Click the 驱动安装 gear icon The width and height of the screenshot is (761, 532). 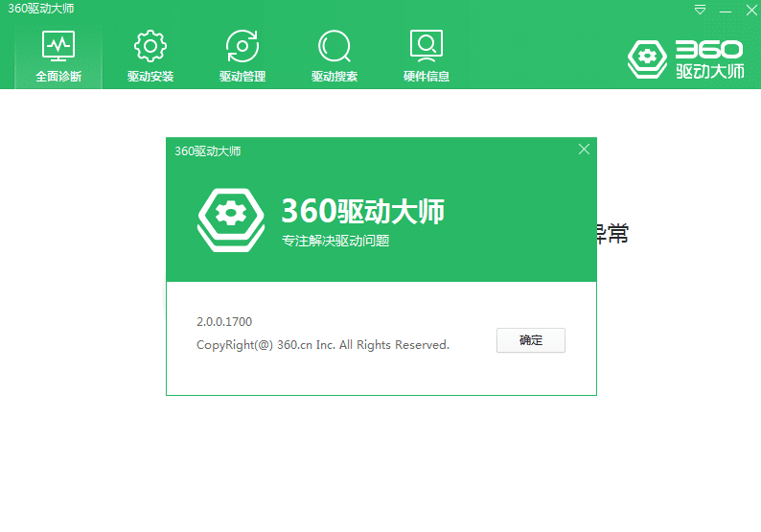[x=150, y=46]
